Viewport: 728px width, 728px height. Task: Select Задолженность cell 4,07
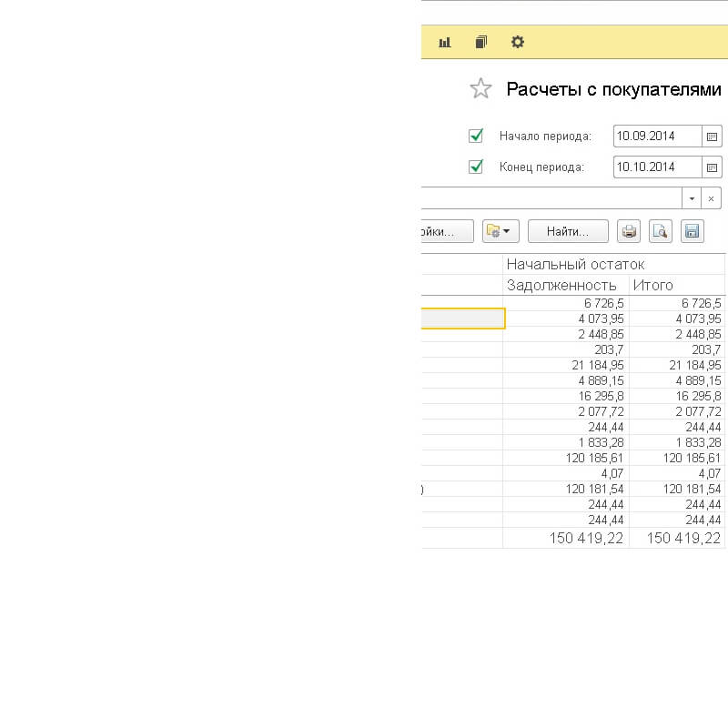[566, 473]
